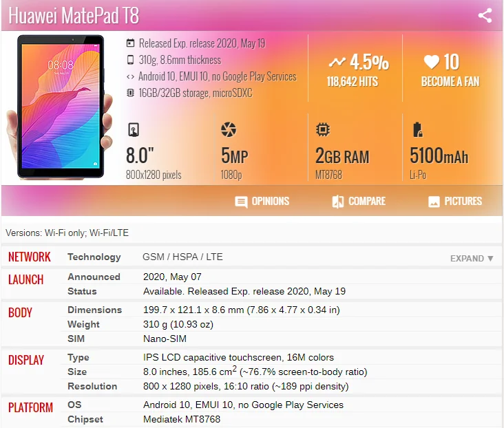
Task: Open the Compare page
Action: click(x=359, y=202)
